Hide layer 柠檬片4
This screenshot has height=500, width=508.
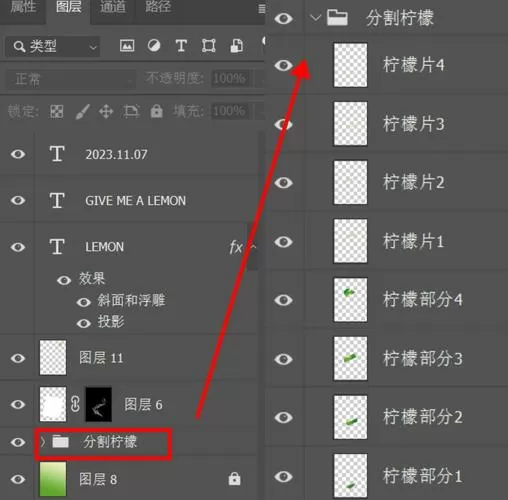click(x=284, y=65)
